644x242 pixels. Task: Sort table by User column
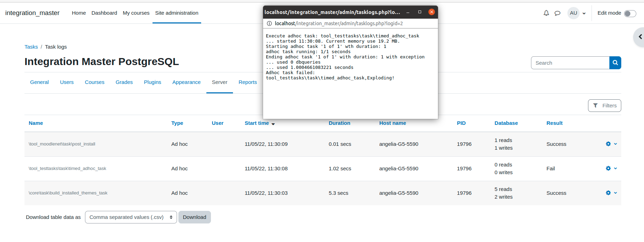218,123
